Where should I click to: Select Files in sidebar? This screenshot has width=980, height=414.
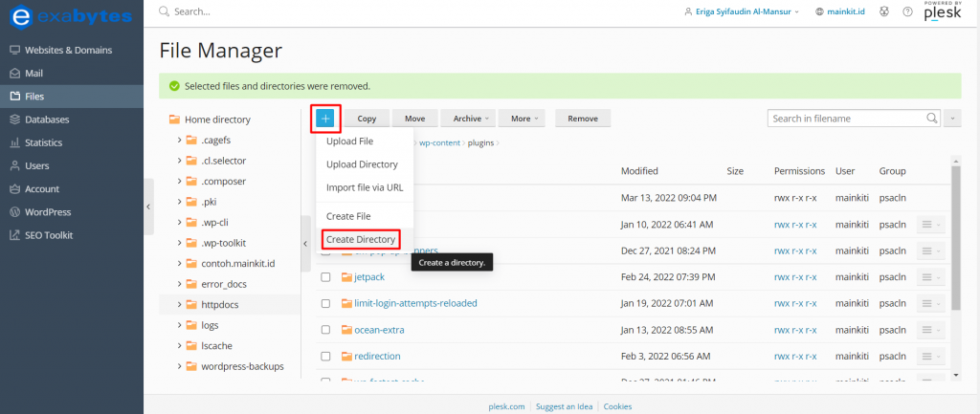coord(72,97)
